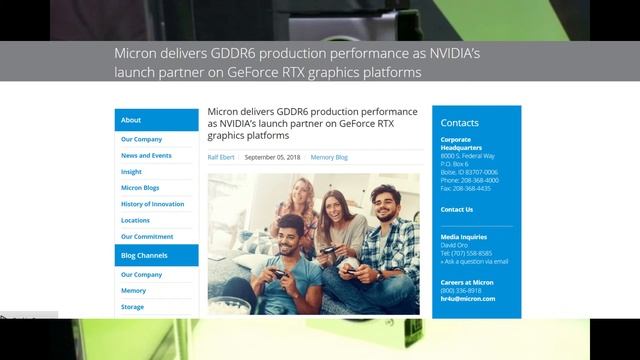
Task: Click Ask a question via email
Action: tap(474, 262)
